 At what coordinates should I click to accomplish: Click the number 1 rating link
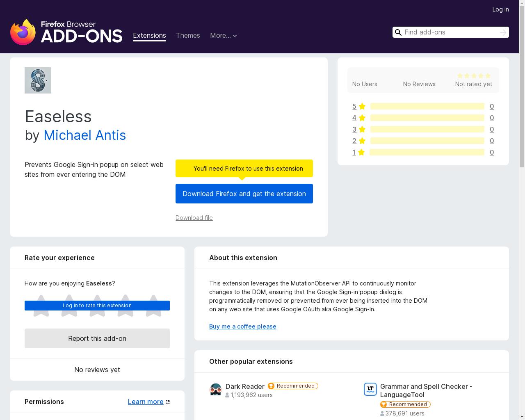pos(354,152)
